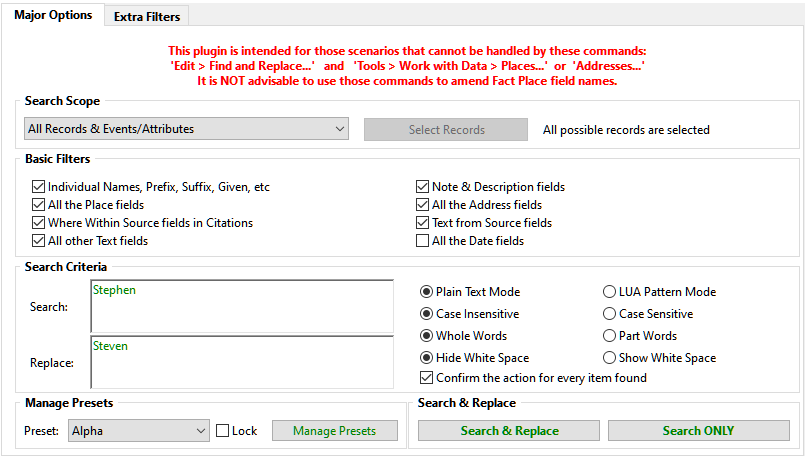This screenshot has height=456, width=805.
Task: Select LUA Pattern Mode option
Action: tap(610, 292)
